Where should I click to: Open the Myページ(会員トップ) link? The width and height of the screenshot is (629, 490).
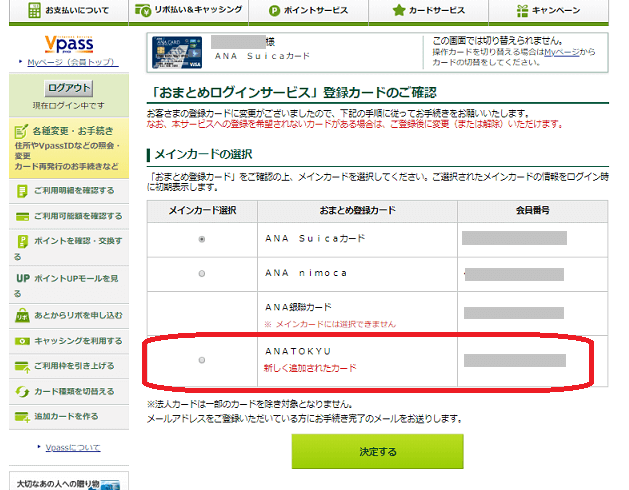click(x=73, y=62)
